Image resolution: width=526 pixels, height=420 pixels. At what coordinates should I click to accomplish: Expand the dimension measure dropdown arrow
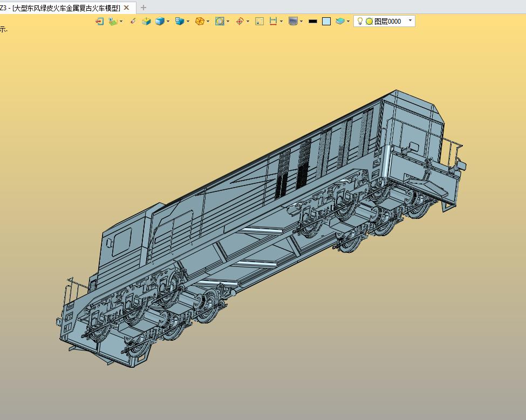(281, 22)
